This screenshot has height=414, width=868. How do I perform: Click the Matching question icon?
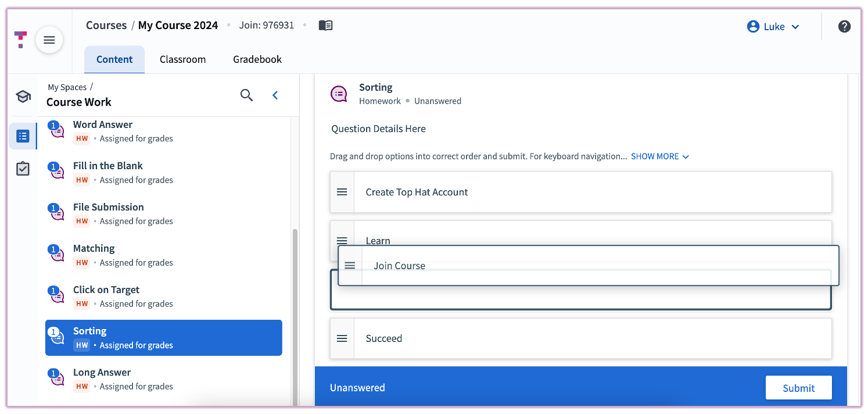coord(56,254)
